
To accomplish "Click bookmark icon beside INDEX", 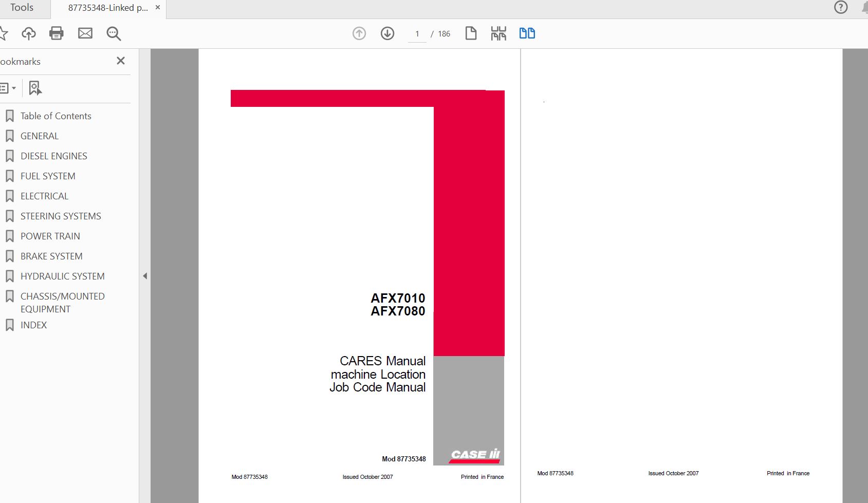I will (x=9, y=325).
